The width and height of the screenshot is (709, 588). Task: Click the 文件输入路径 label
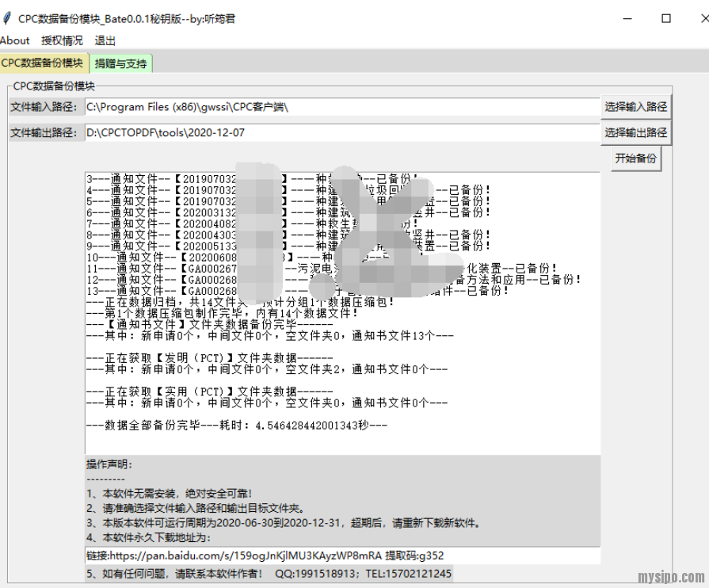(x=43, y=107)
